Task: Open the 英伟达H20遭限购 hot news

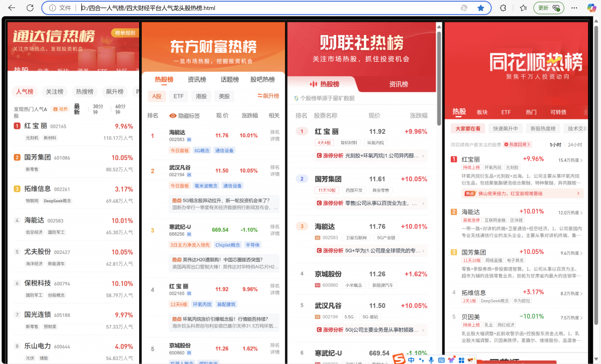Action: click(224, 263)
